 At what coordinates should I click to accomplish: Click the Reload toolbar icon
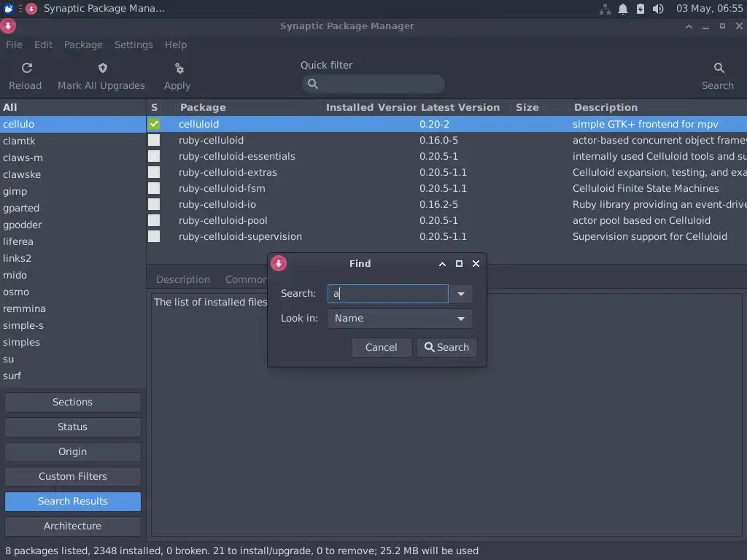point(27,68)
